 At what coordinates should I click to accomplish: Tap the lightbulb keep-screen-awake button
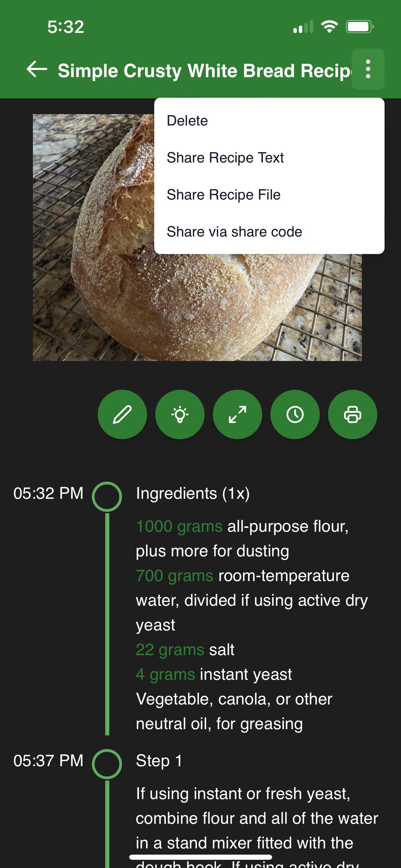tap(180, 414)
